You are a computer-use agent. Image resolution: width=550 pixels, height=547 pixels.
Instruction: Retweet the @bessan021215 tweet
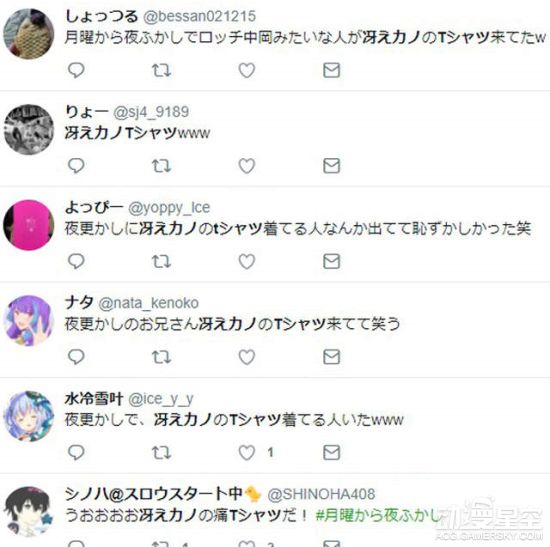click(161, 71)
